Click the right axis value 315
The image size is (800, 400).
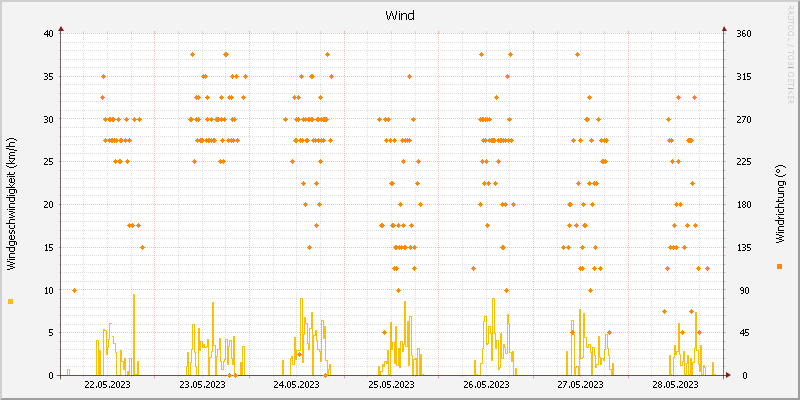coord(744,77)
